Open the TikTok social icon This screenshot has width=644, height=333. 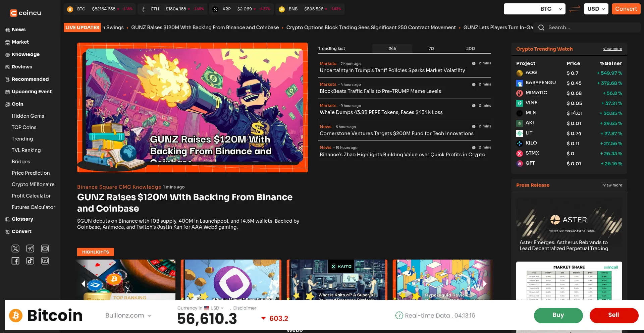point(30,261)
